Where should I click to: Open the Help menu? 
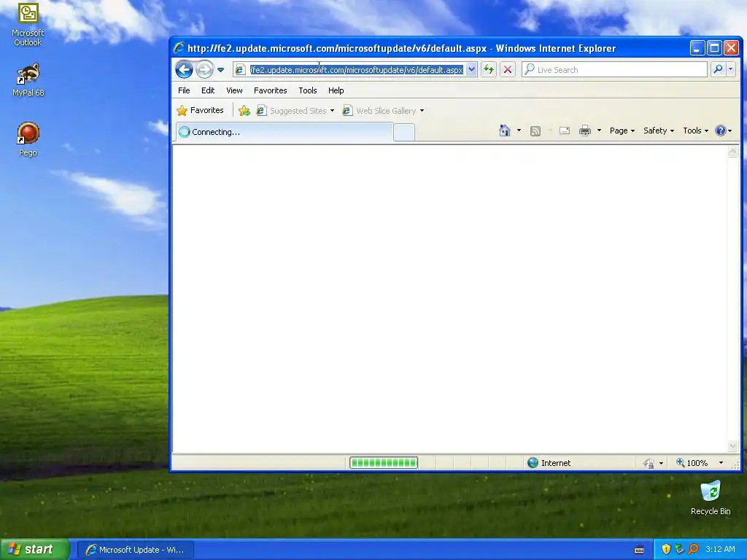[x=336, y=90]
